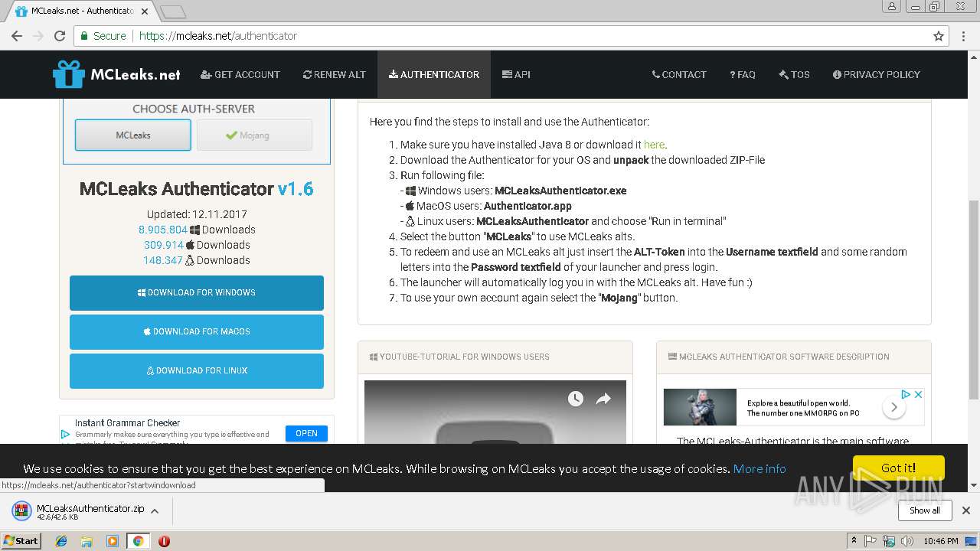Open the API nav item

516,74
